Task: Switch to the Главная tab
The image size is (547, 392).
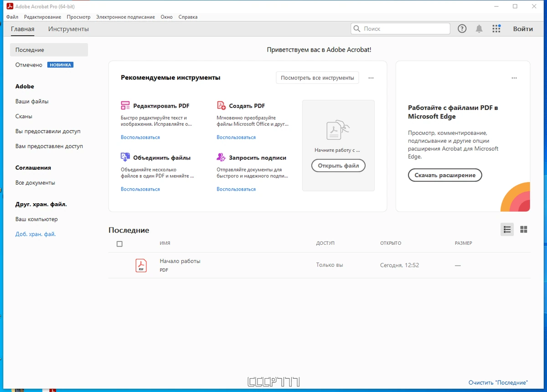Action: pos(23,29)
